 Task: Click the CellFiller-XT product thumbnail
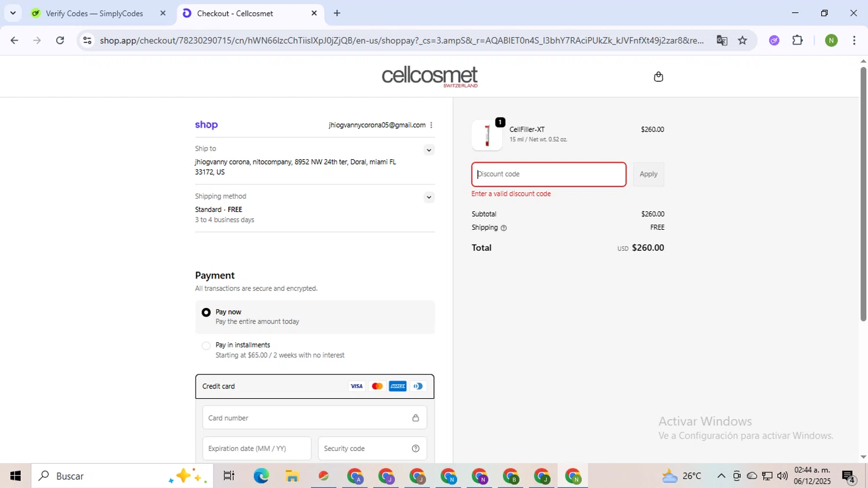click(487, 135)
